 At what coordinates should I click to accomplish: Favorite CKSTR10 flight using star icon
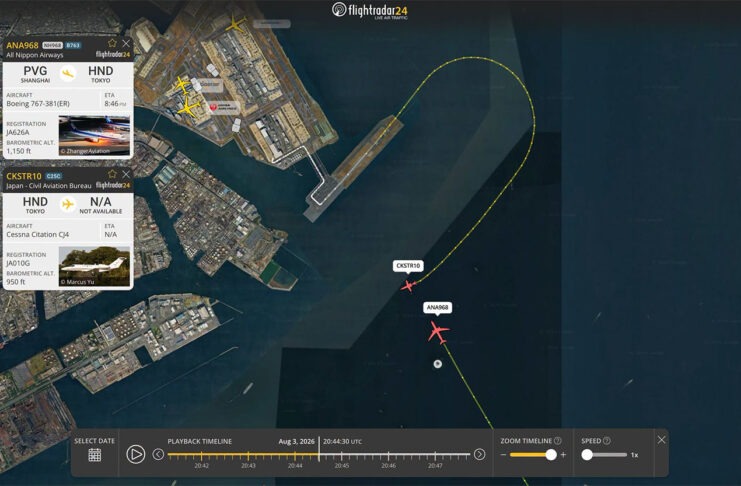point(112,174)
